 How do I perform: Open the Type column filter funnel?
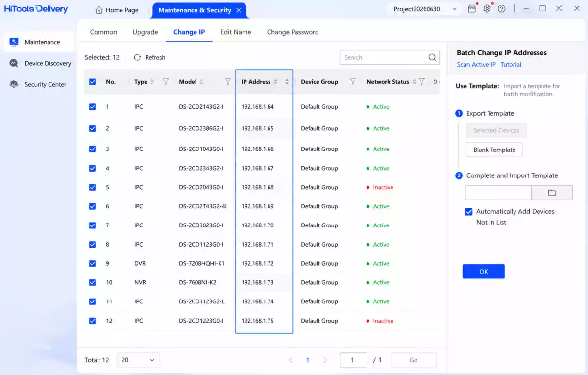166,82
